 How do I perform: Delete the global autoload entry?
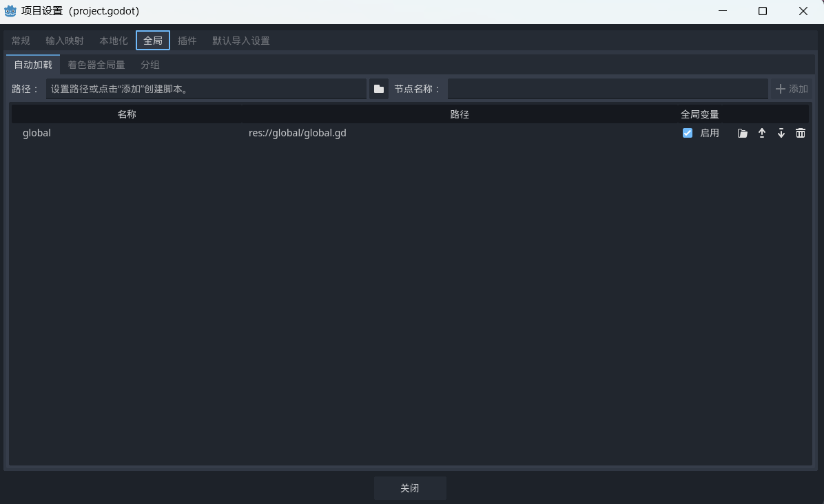[800, 134]
